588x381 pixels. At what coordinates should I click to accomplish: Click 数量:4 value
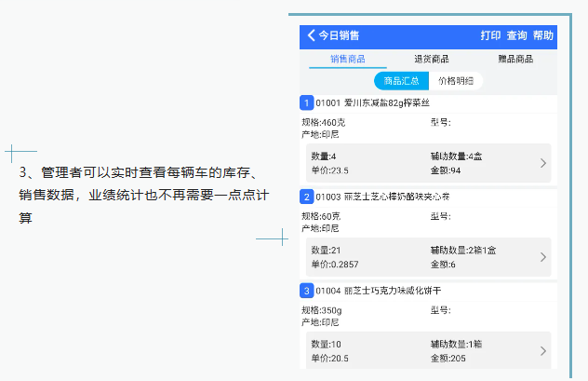pos(324,156)
